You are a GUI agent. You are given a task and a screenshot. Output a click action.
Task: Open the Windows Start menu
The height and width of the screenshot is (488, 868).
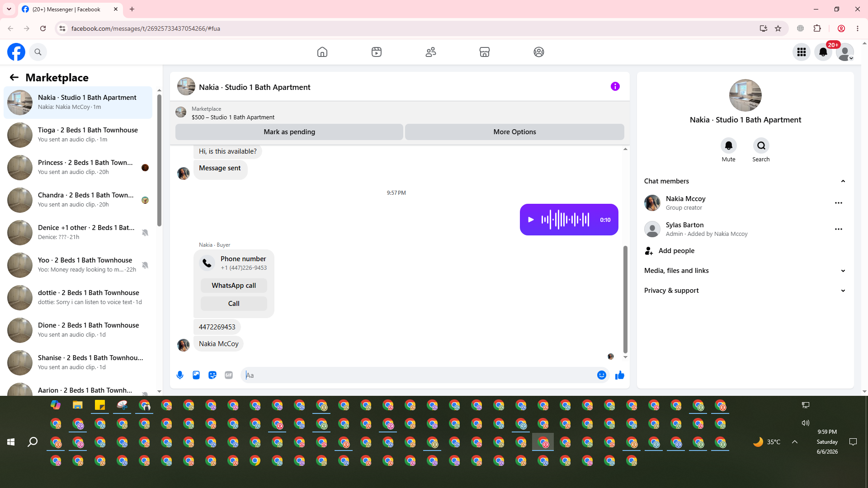pyautogui.click(x=11, y=442)
